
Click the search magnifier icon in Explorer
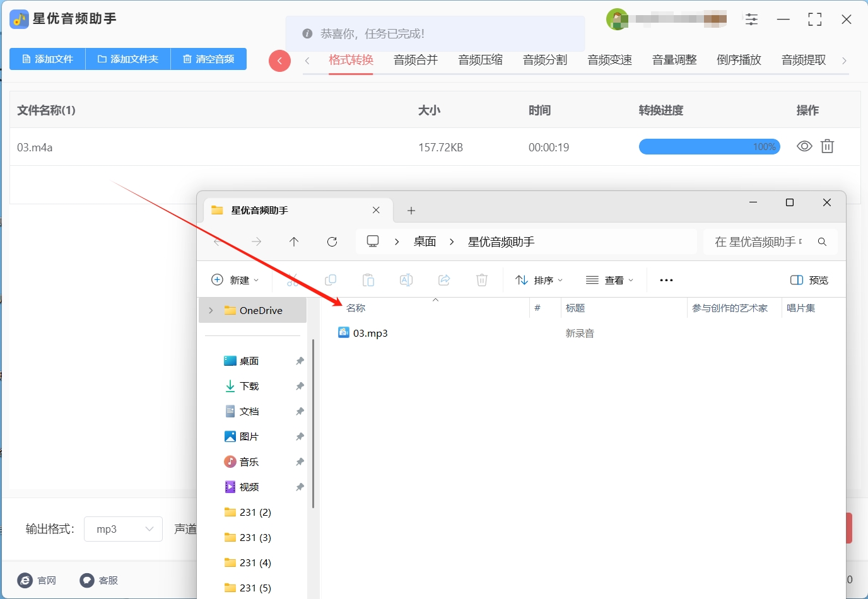[x=822, y=241]
